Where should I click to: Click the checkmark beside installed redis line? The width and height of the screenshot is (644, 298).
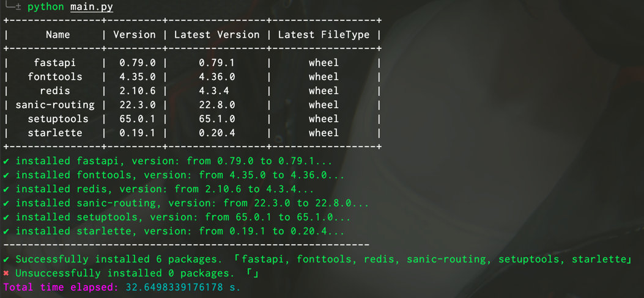coord(6,189)
